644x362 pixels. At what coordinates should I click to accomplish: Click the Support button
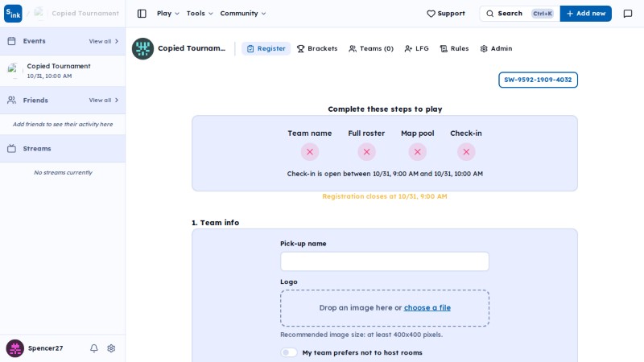[446, 14]
